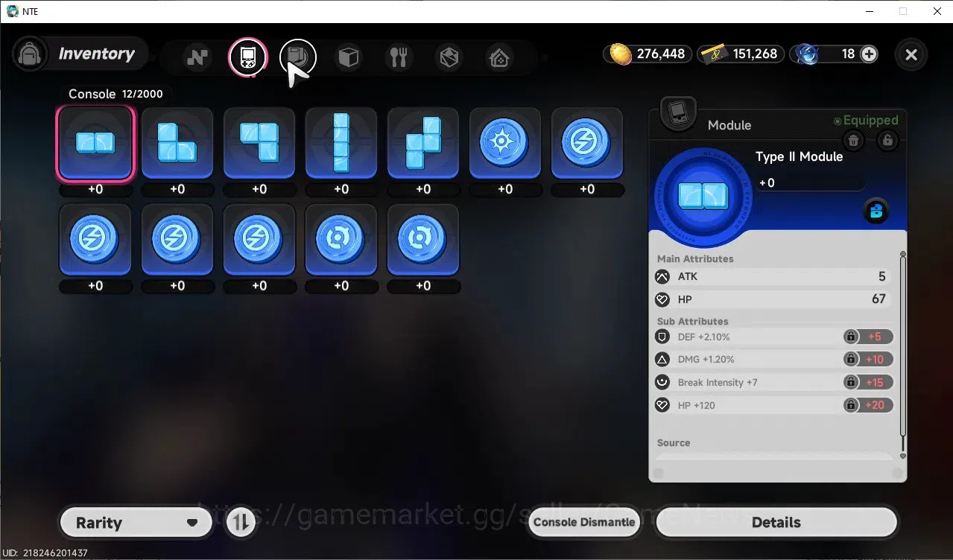Toggle the lock icon beside the trash icon

point(887,140)
